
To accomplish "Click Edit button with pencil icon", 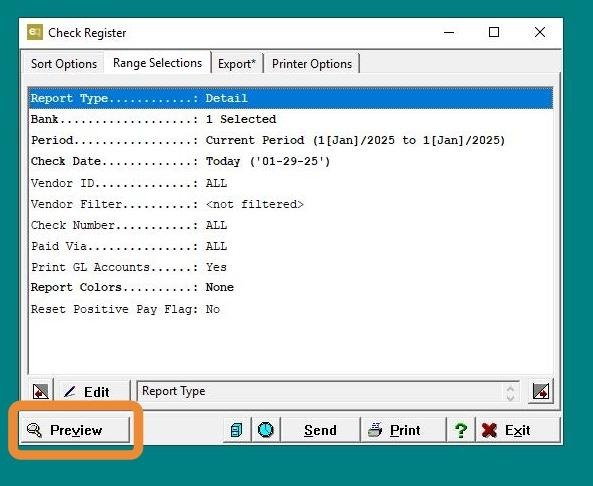I will click(93, 391).
